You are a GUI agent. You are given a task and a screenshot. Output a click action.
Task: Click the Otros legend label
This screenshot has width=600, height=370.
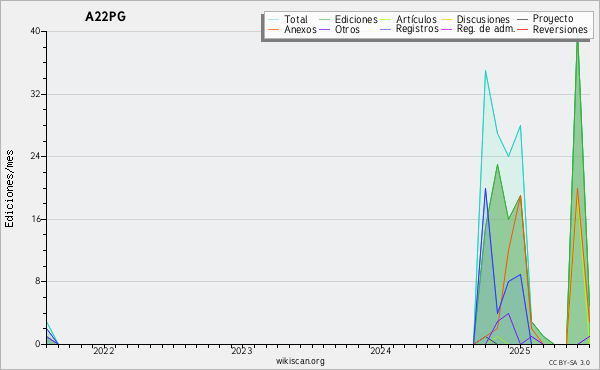(347, 29)
